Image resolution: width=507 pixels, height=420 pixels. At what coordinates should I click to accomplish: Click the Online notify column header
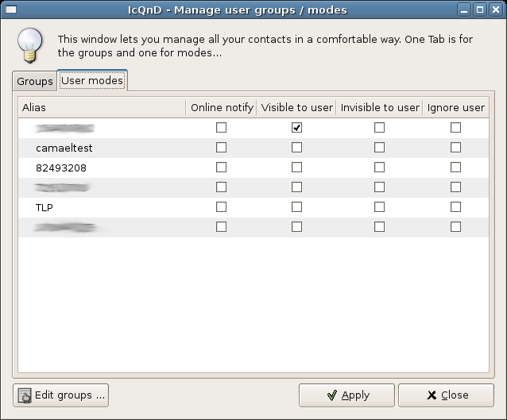(221, 107)
